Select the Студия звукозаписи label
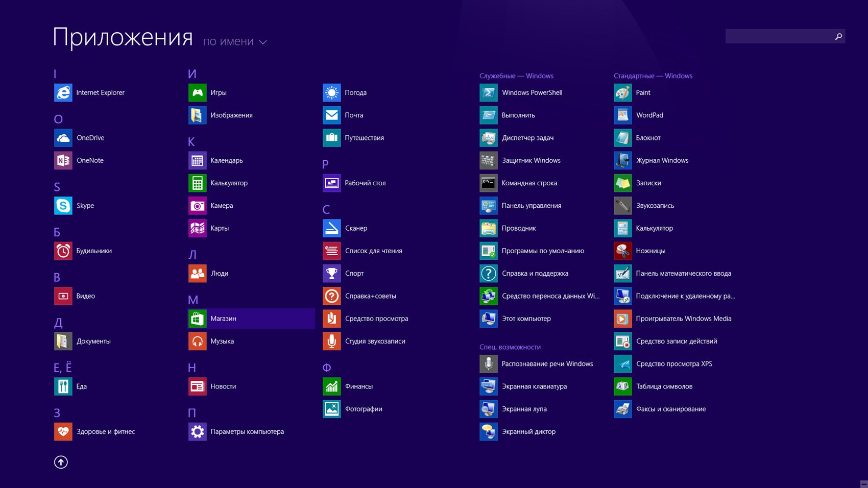The height and width of the screenshot is (488, 868). tap(375, 341)
